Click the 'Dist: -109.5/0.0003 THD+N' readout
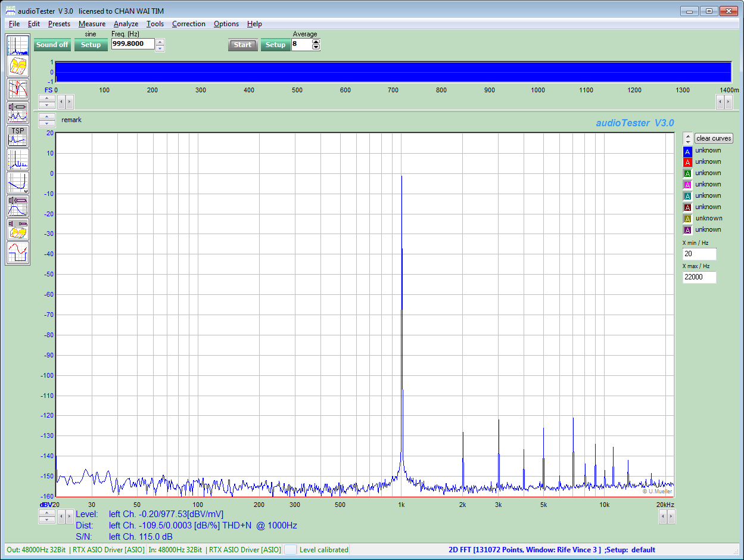This screenshot has height=560, width=744. pyautogui.click(x=186, y=525)
